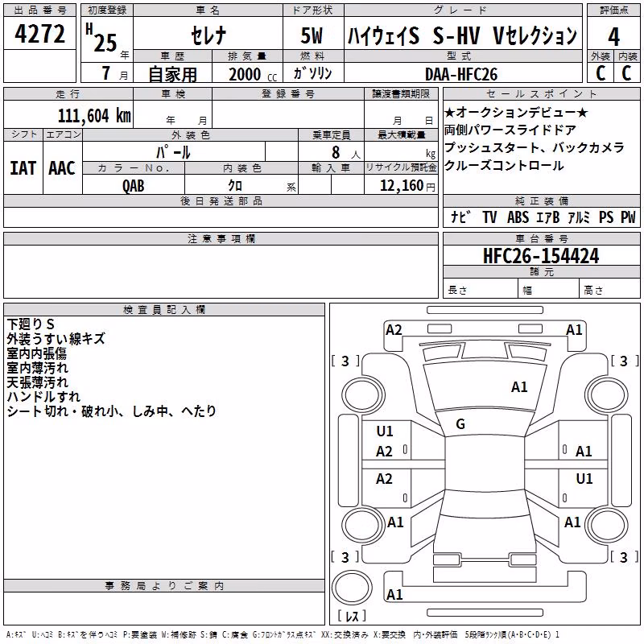Screen dimensions: 644x644
Task: Select inspector note 室内薄汚れ
Action: 37,368
